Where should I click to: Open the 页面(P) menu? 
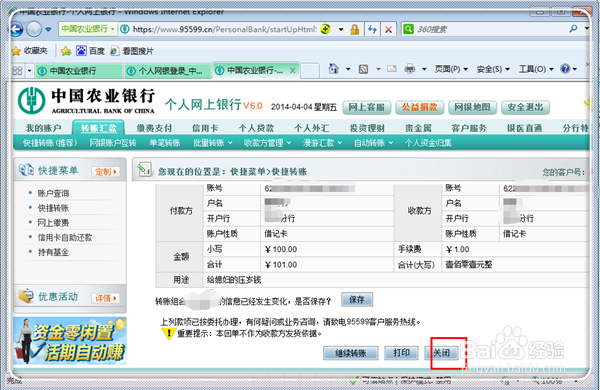click(x=451, y=69)
